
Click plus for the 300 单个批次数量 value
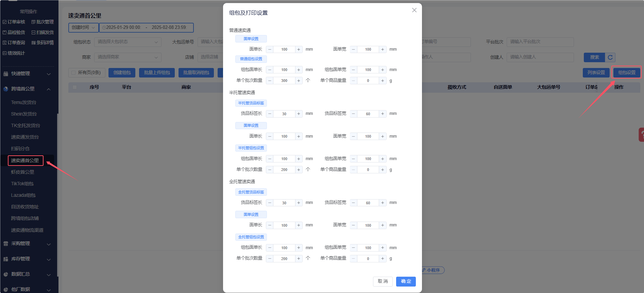pos(299,81)
